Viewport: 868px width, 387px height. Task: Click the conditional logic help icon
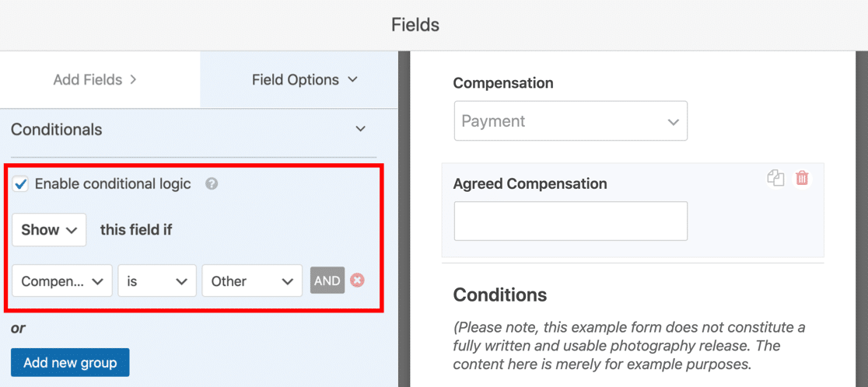pos(212,184)
